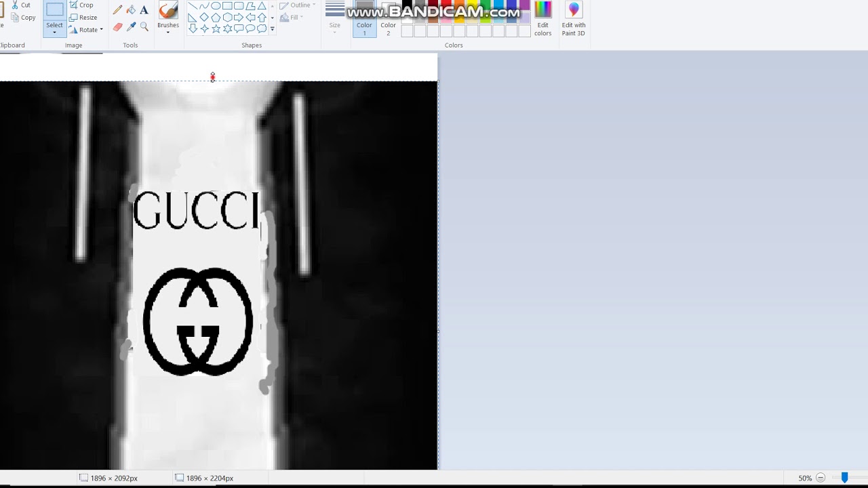
Task: Choose the Triangle shape
Action: (262, 6)
